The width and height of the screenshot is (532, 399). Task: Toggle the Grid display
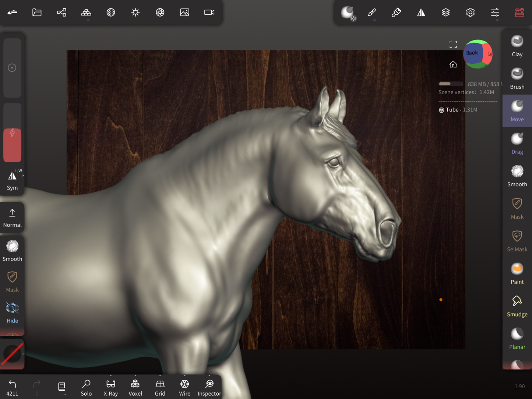(160, 387)
